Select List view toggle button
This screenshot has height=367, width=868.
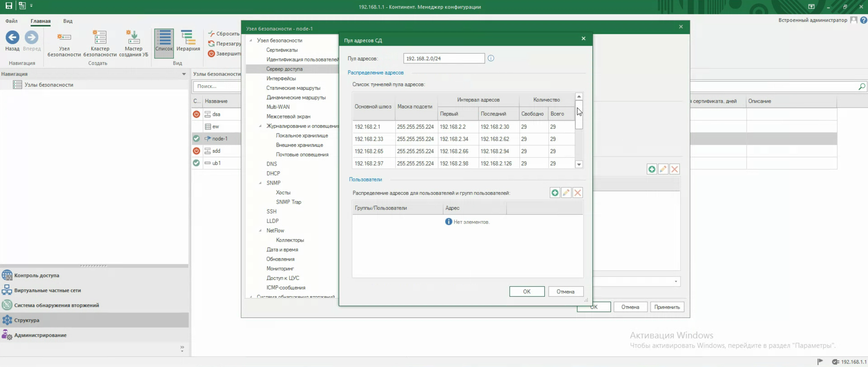point(164,38)
